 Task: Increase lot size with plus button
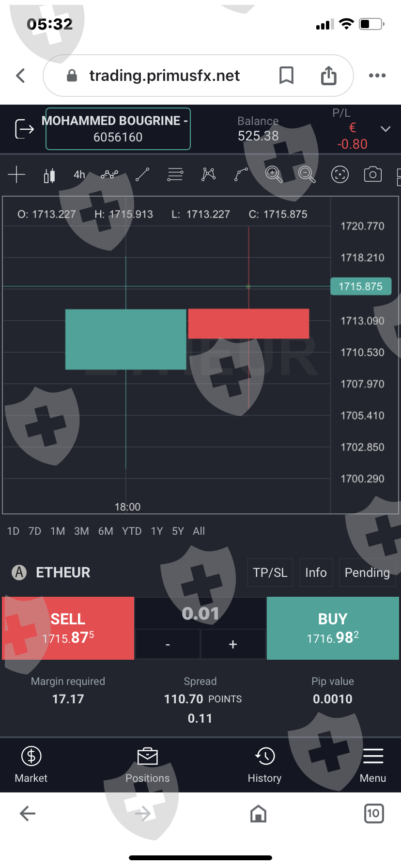click(x=233, y=644)
